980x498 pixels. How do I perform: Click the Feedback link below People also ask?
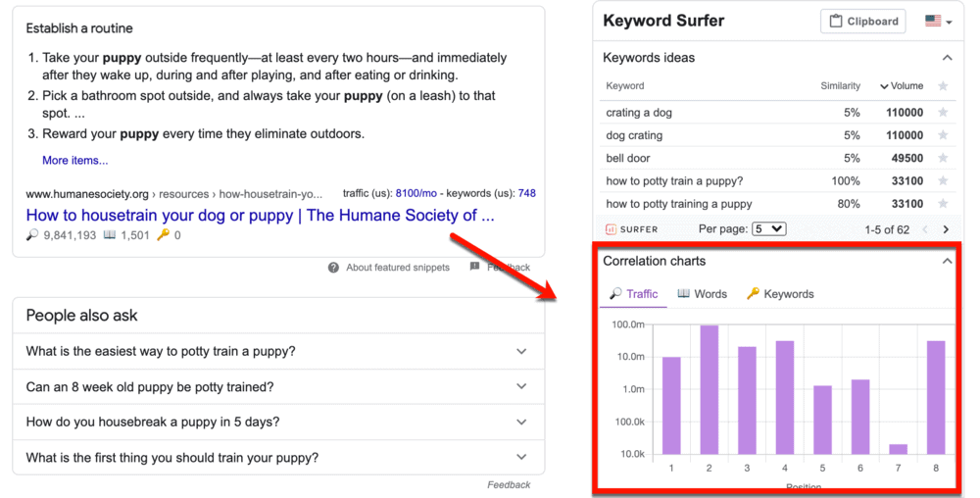tap(509, 485)
